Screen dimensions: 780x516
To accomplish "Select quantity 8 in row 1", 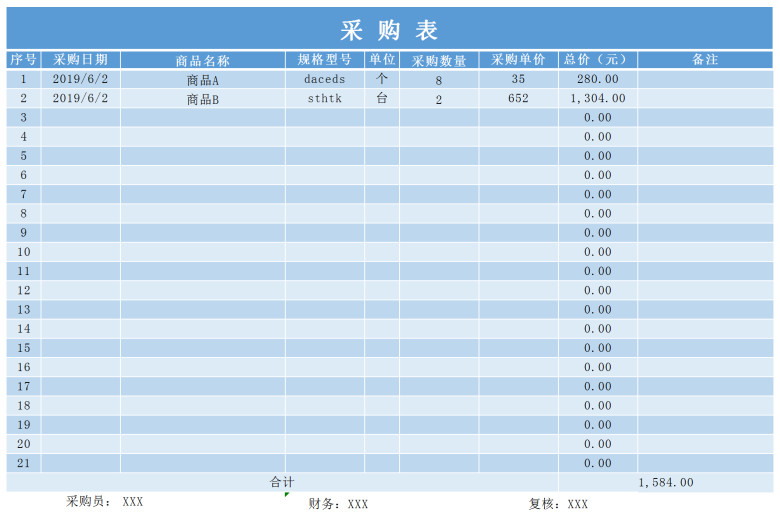I will point(439,79).
